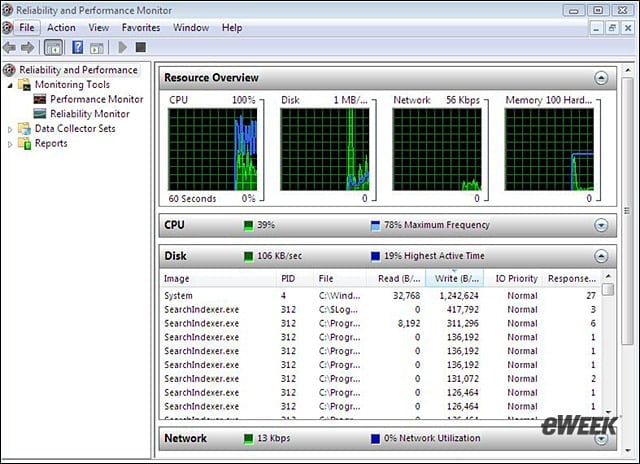
Task: Restore the inner MDI child window
Action: 612,28
